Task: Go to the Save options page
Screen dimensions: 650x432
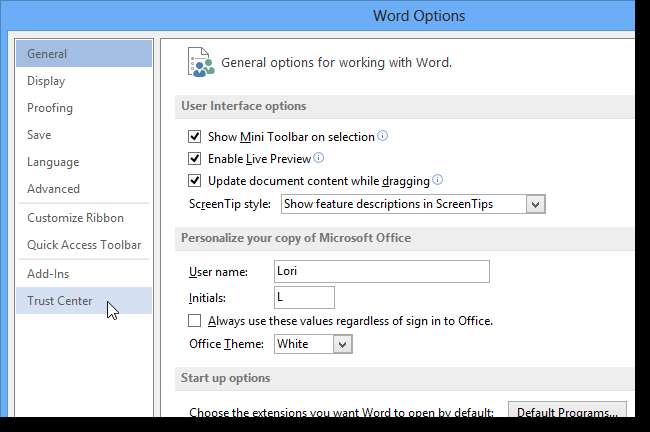Action: 40,135
